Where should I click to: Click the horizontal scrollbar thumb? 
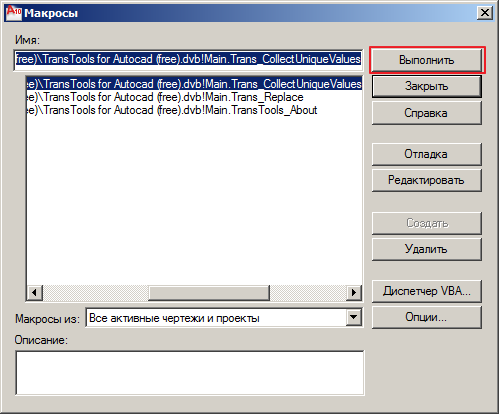click(209, 293)
